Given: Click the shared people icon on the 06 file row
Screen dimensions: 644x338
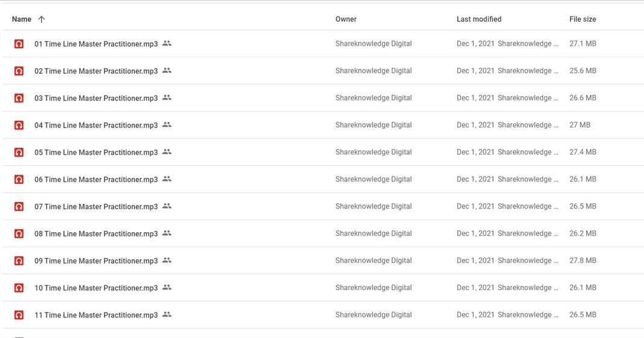Looking at the screenshot, I should (167, 179).
